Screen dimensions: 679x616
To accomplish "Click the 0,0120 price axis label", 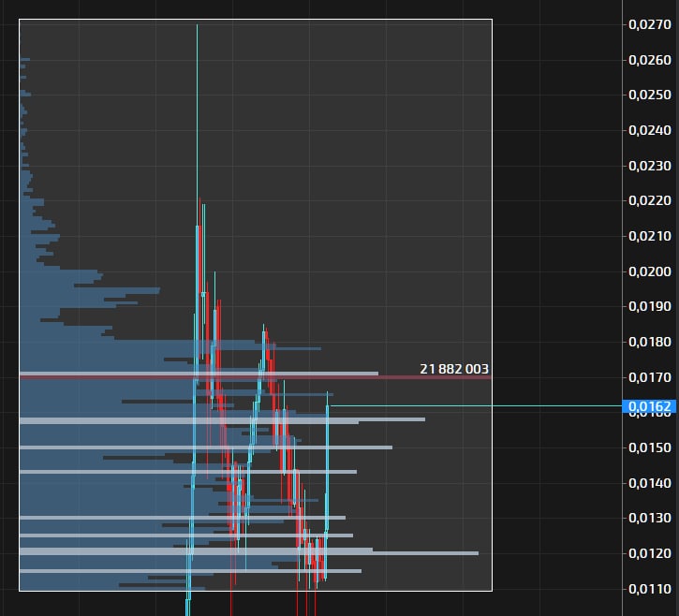I will point(650,553).
